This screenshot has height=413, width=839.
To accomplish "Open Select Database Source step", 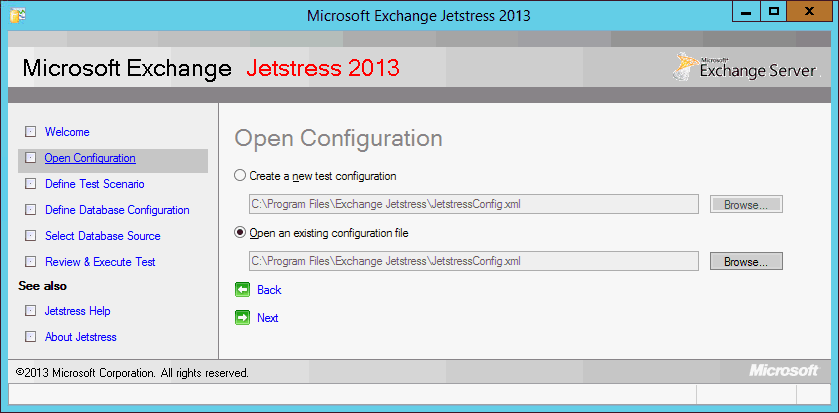I will [x=103, y=236].
